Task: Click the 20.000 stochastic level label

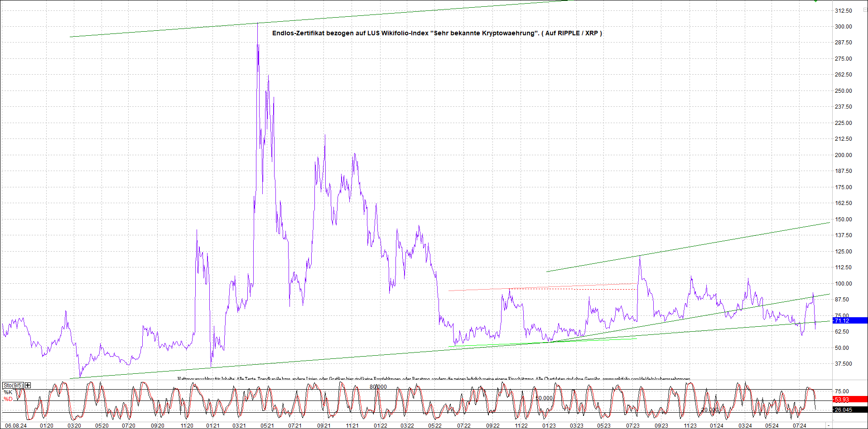Action: 710,410
